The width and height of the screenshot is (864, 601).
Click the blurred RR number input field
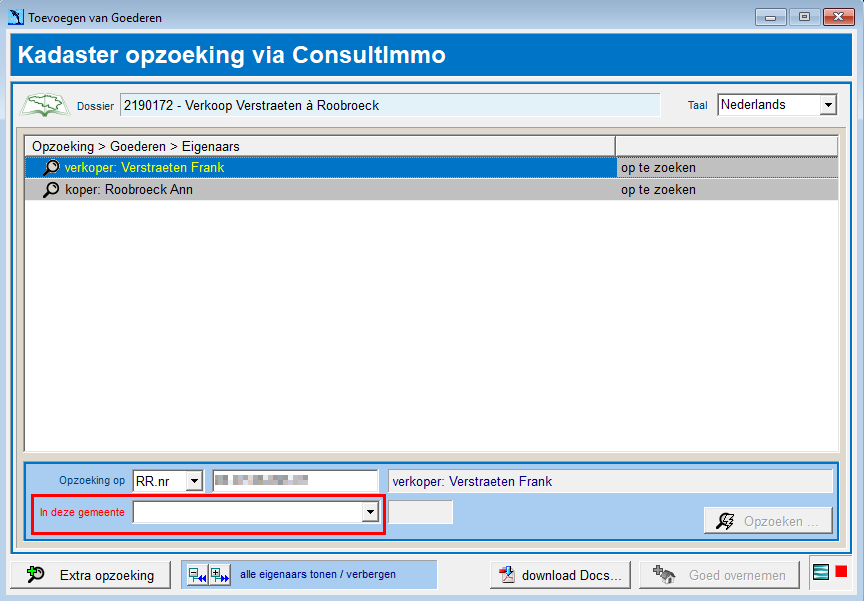[295, 481]
